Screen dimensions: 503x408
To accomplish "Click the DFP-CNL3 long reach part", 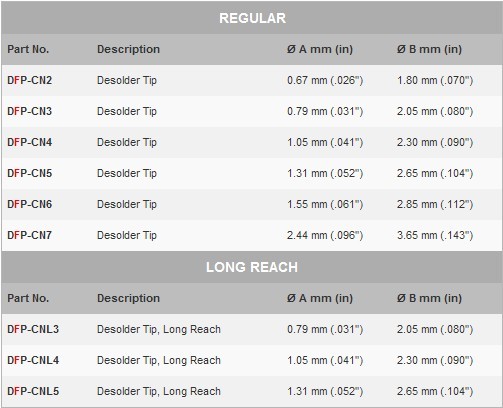I will [x=33, y=329].
